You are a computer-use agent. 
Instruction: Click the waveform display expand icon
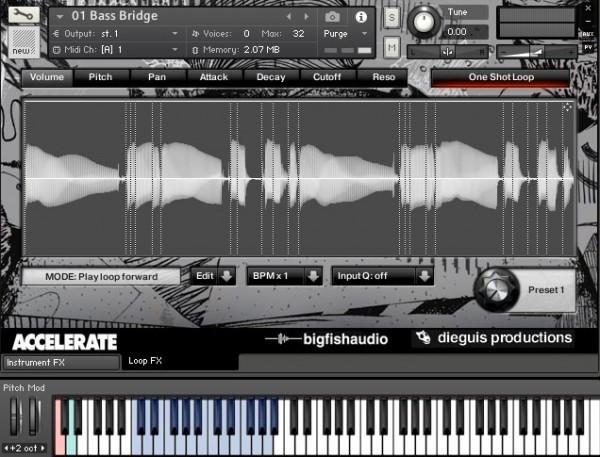click(x=567, y=108)
